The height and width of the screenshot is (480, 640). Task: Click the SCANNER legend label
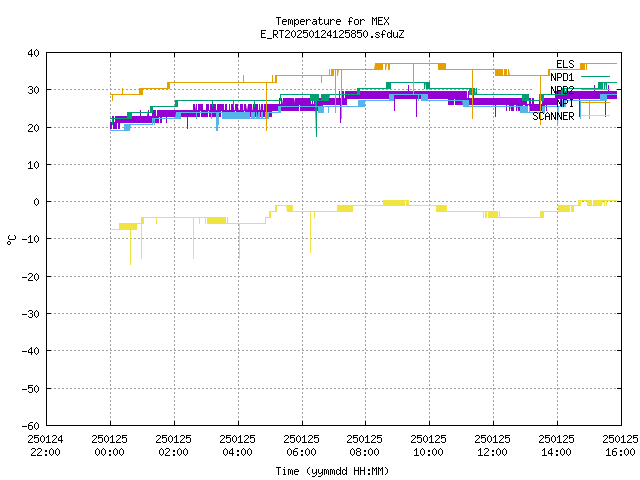coord(553,116)
